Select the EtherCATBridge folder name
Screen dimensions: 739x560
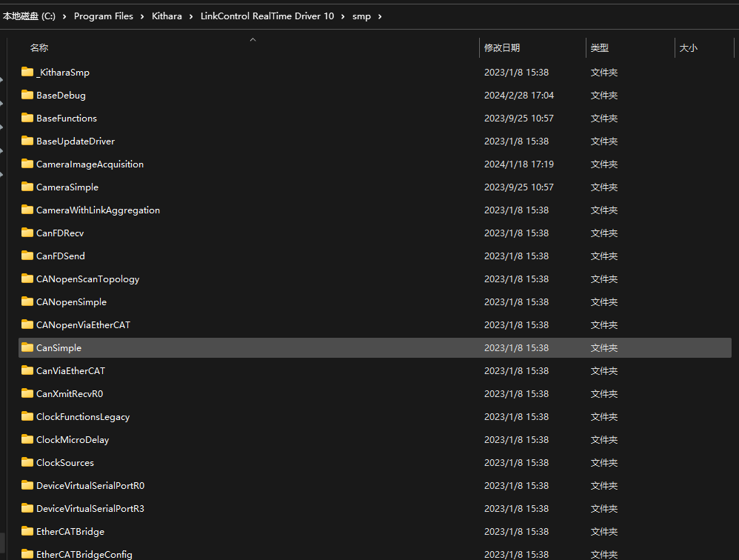(x=70, y=532)
